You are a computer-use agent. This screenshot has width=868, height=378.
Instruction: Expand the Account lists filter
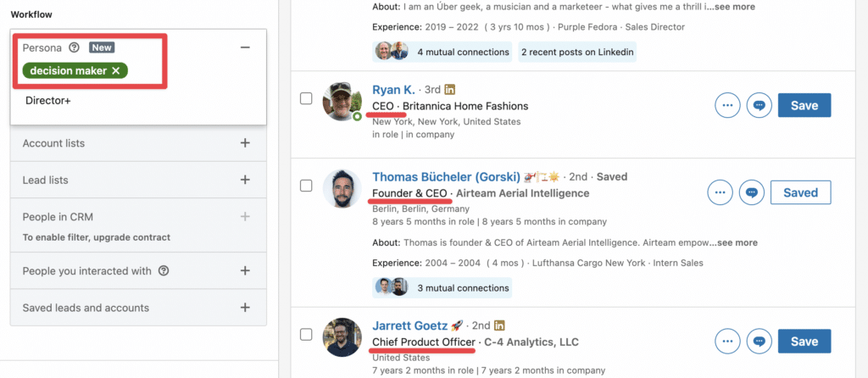(245, 143)
